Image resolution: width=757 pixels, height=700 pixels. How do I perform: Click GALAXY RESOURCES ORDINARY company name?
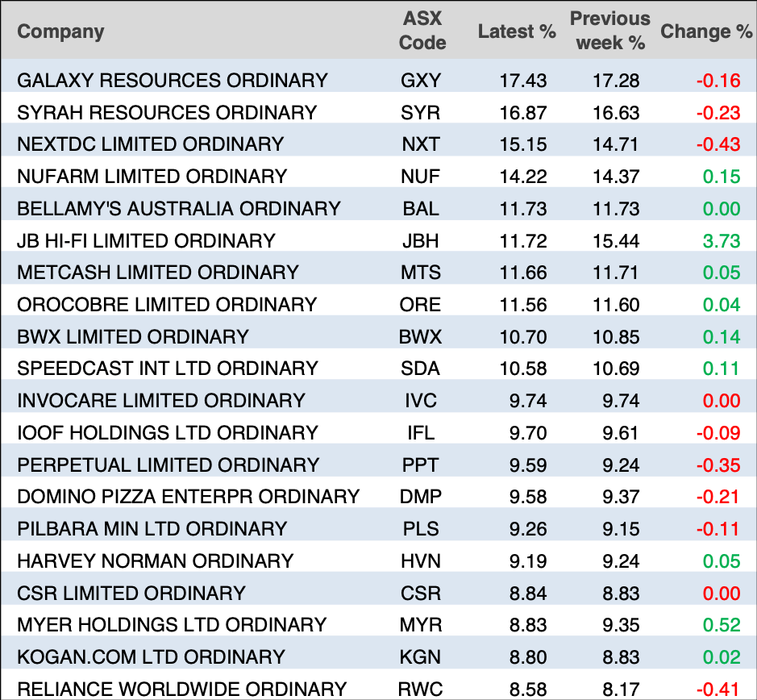(173, 81)
